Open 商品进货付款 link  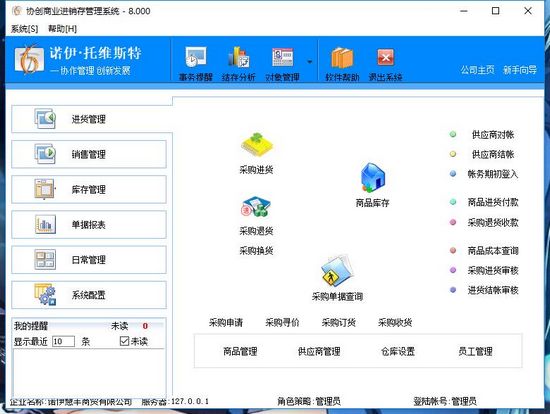point(493,202)
